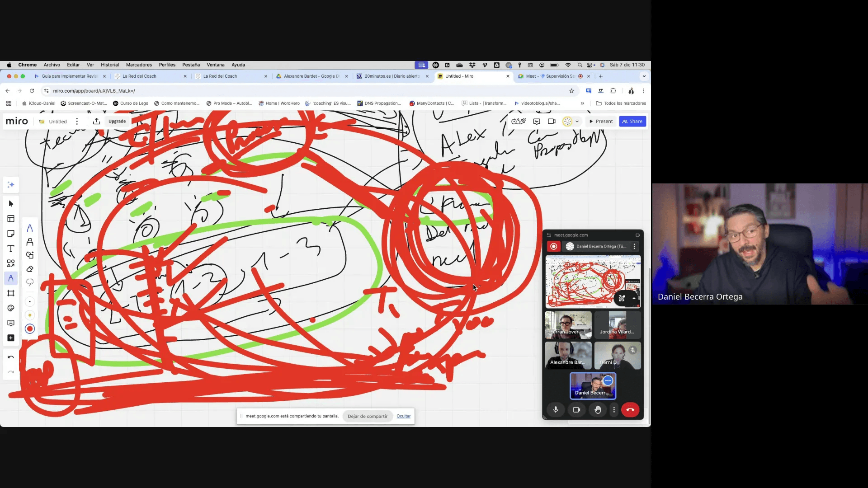Start a Miro video call
Screen dimensions: 868x488
click(x=552, y=122)
